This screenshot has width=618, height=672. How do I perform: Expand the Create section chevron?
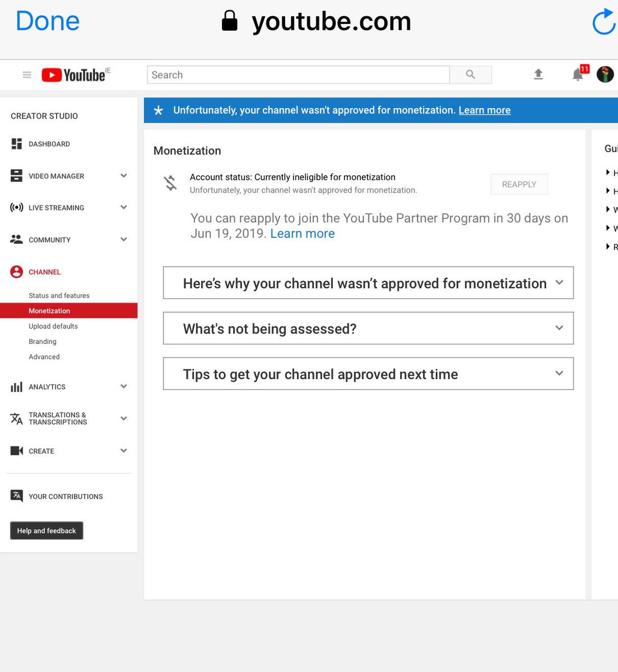(124, 451)
